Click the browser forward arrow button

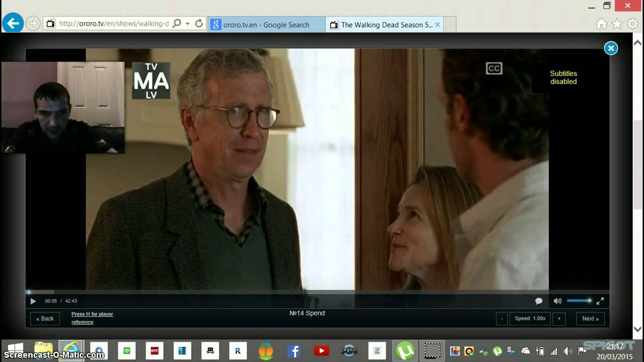(33, 23)
